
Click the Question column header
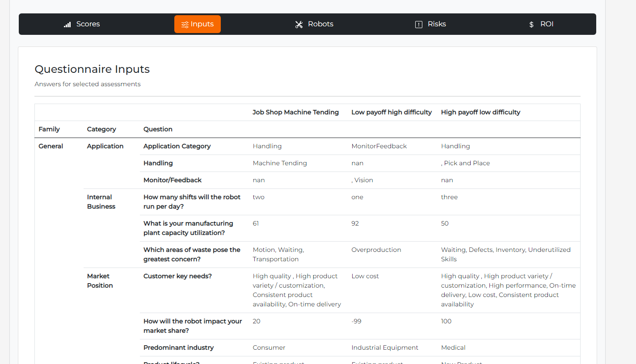[x=158, y=129]
